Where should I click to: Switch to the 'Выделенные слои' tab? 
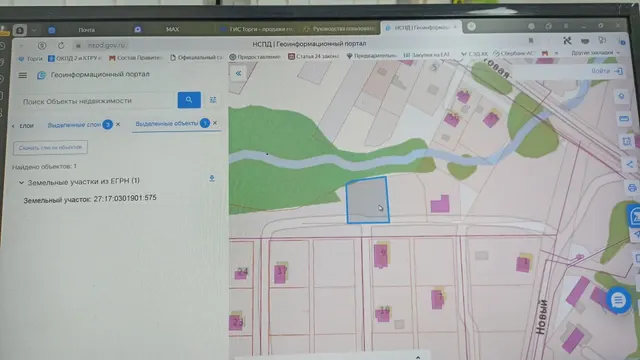(74, 125)
